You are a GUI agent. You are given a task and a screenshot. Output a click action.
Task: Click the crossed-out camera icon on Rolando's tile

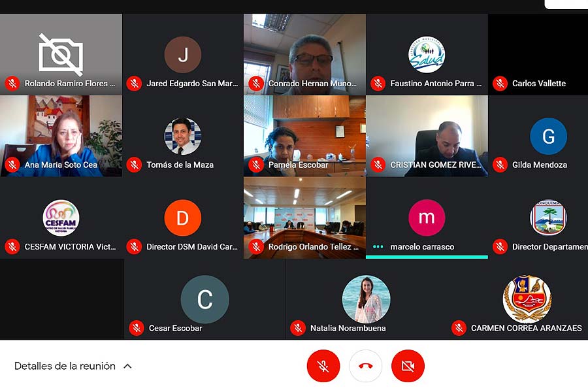61,54
